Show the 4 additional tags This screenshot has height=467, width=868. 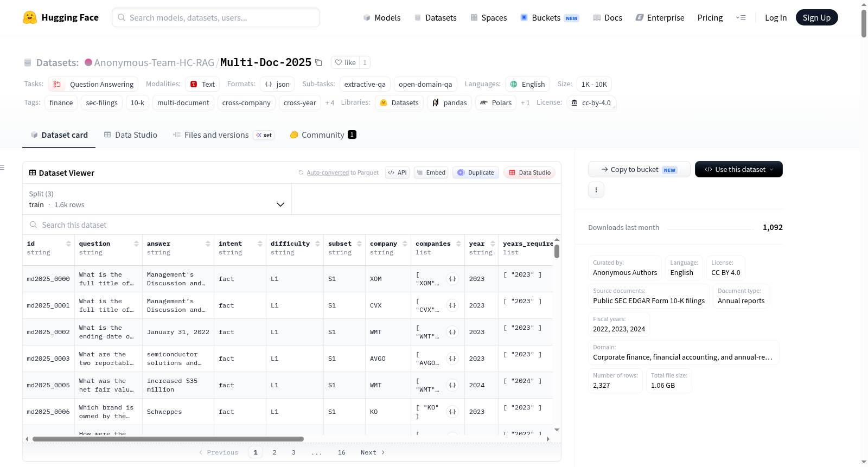tap(330, 103)
